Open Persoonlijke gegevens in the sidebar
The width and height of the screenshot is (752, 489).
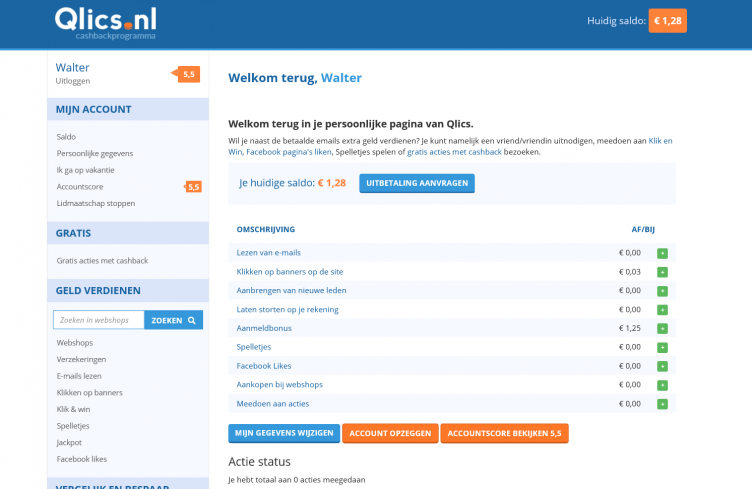click(95, 153)
